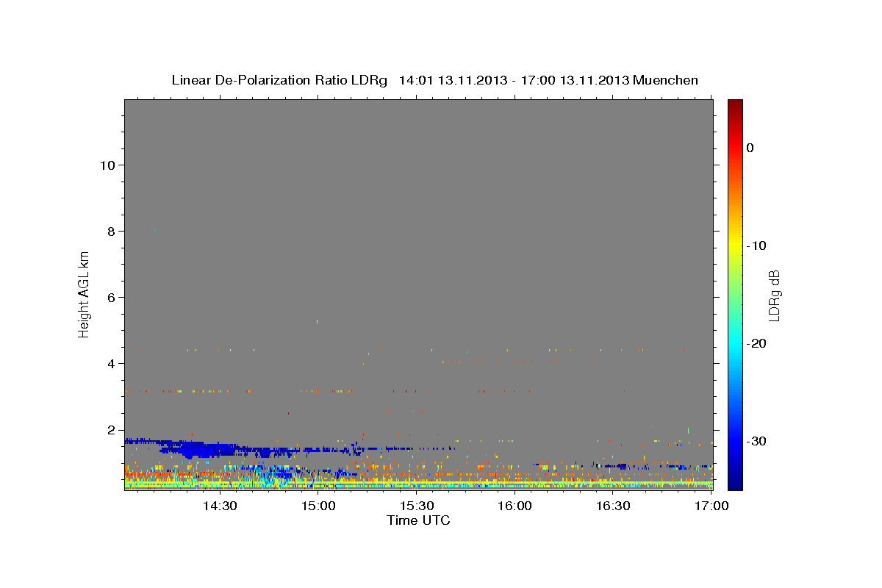Click the colorbar value -10
The width and height of the screenshot is (882, 588).
coord(757,245)
